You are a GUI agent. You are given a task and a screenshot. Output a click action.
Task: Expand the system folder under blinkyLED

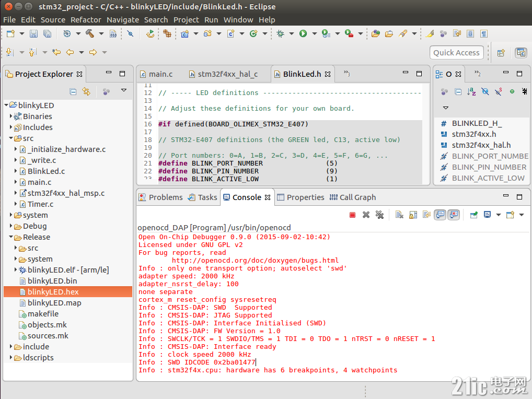pos(11,215)
